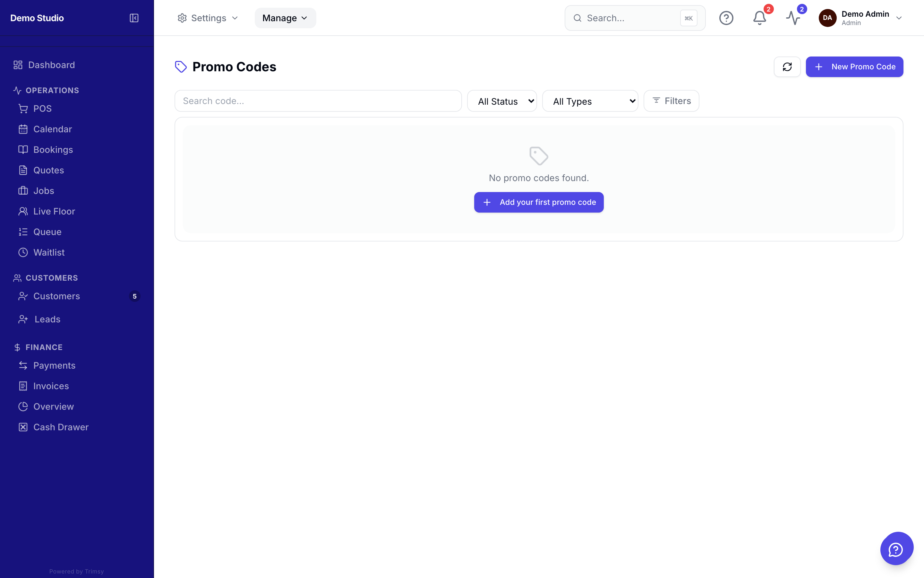Click the Queue list icon
This screenshot has height=578, width=924.
[x=23, y=232]
